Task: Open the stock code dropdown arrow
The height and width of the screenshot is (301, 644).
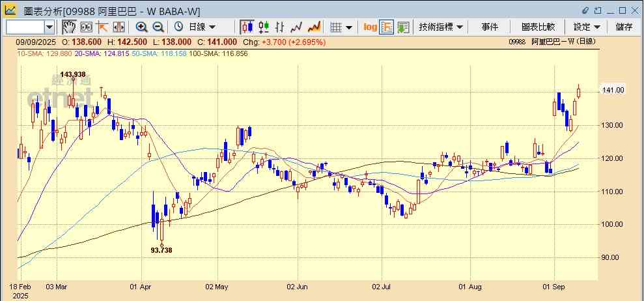Action: [49, 27]
